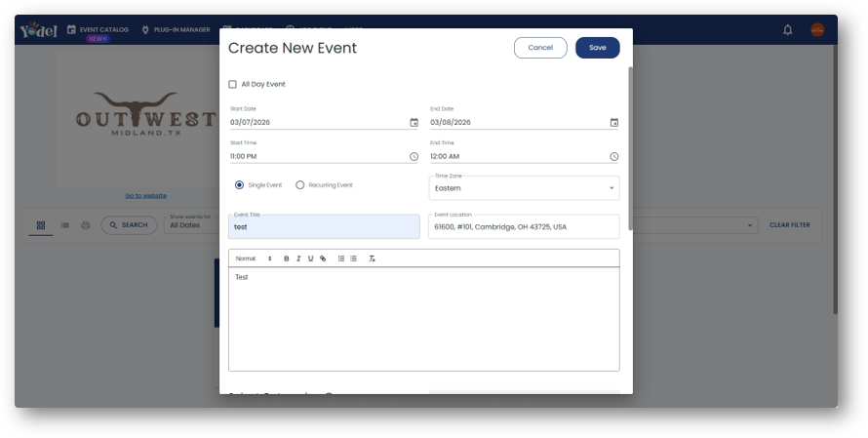Click Clear Filter
Screen dimensions: 868x438
click(x=789, y=224)
